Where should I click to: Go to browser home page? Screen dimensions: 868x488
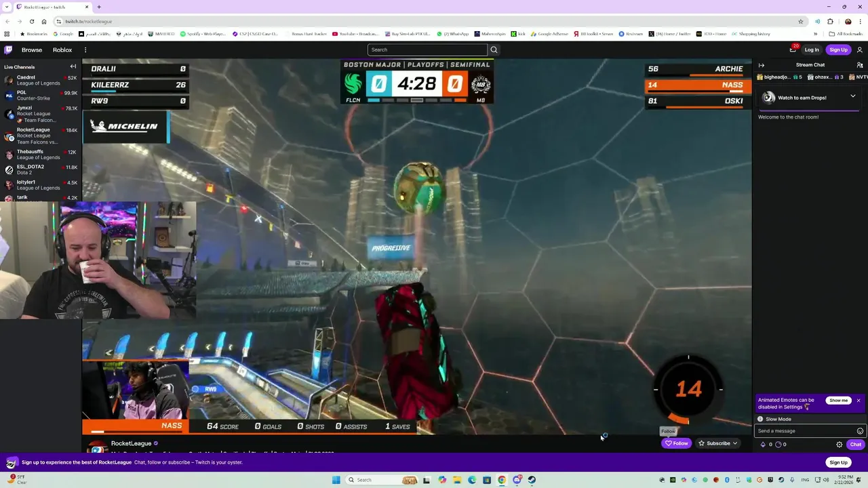(44, 21)
